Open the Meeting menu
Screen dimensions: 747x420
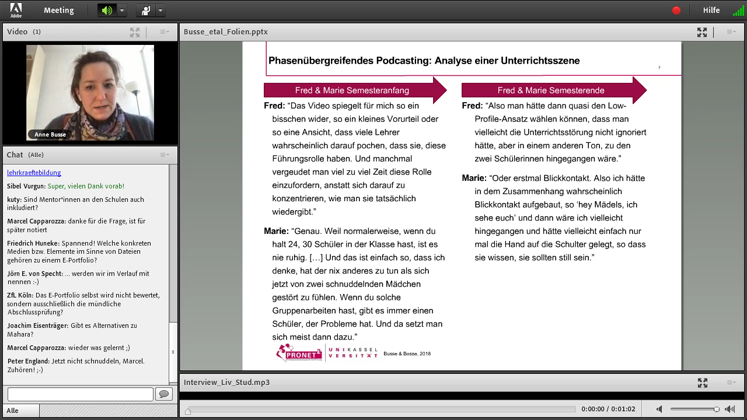pyautogui.click(x=59, y=11)
